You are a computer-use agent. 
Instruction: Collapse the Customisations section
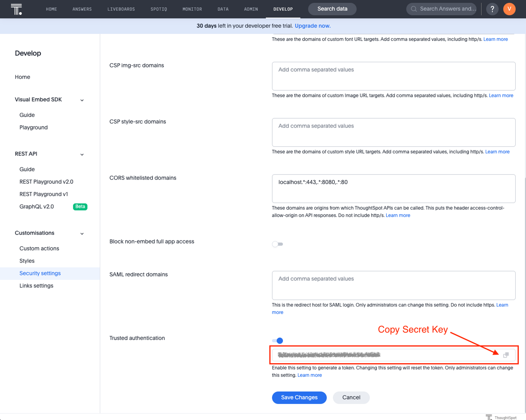click(x=82, y=234)
